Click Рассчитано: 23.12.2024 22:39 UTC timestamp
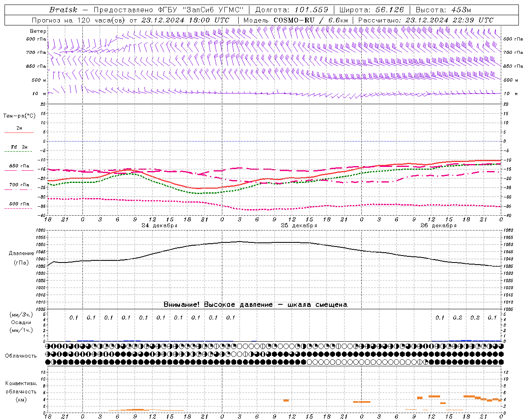Screen dimensions: 525x420 (x=426, y=20)
